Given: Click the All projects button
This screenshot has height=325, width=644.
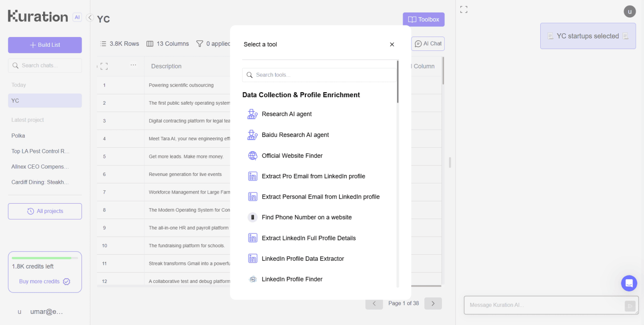Looking at the screenshot, I should (45, 211).
